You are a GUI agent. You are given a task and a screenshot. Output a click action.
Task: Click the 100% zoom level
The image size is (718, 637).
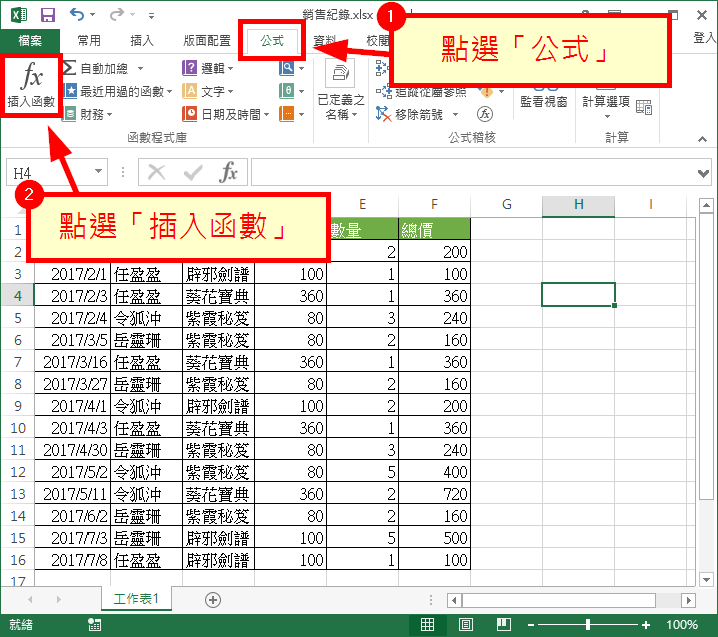click(x=682, y=624)
